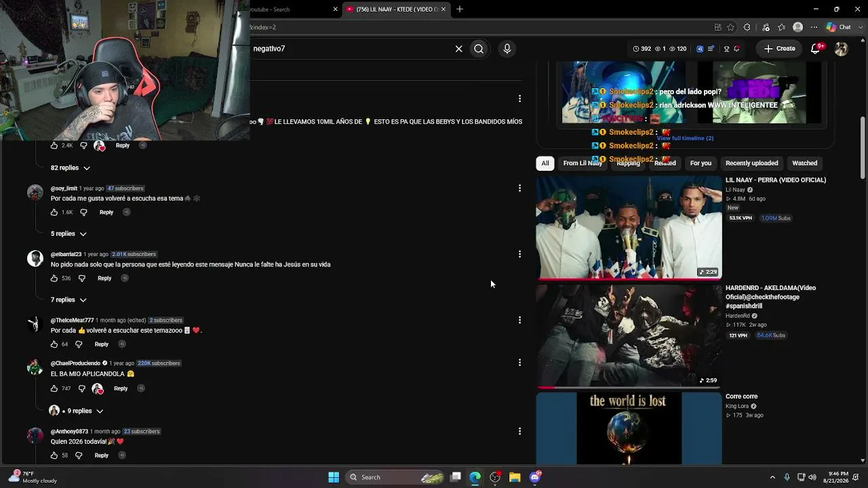Reply to the @soy_limit comment
The width and height of the screenshot is (868, 488).
click(106, 212)
